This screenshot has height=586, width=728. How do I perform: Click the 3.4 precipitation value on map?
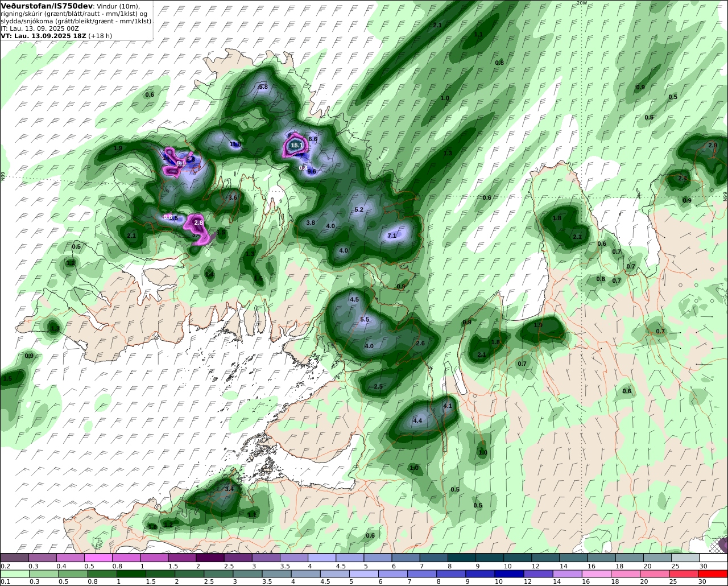[x=229, y=489]
